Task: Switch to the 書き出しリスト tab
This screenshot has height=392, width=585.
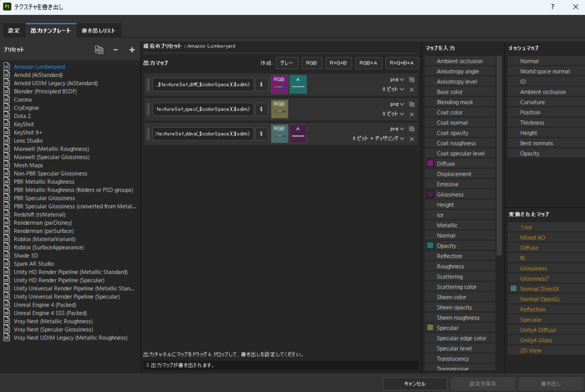Action: (x=98, y=31)
